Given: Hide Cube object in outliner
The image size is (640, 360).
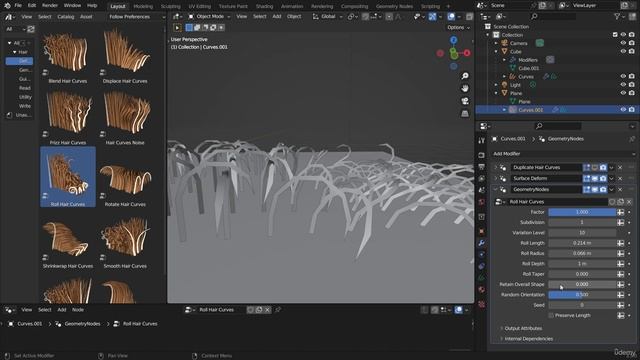Looking at the screenshot, I should click(623, 52).
